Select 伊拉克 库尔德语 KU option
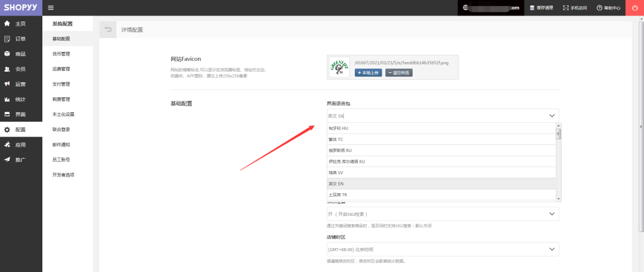The image size is (644, 272). pos(441,162)
